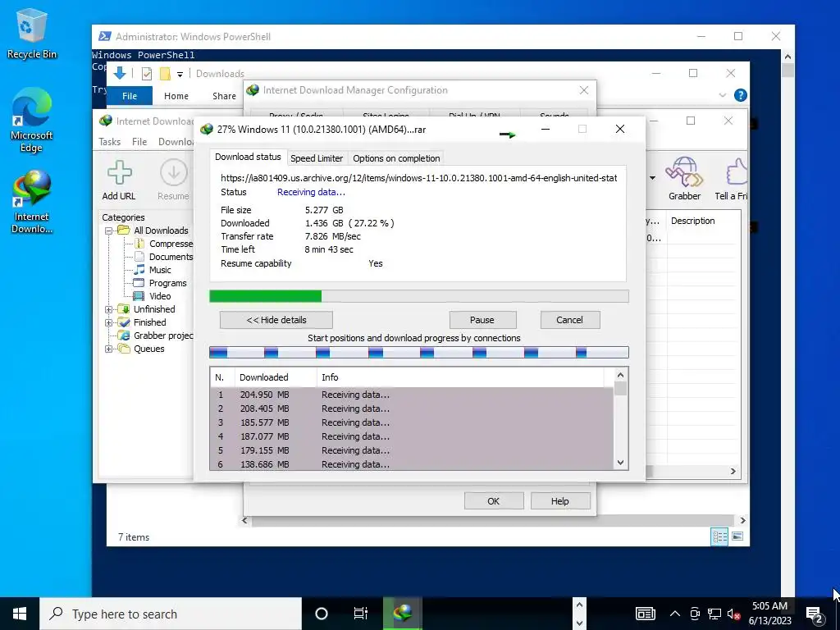The image size is (840, 630).
Task: Select the Music category
Action: tap(153, 270)
